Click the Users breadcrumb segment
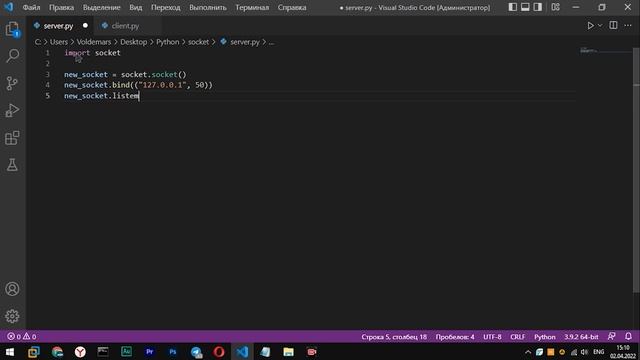This screenshot has width=640, height=360. click(59, 42)
